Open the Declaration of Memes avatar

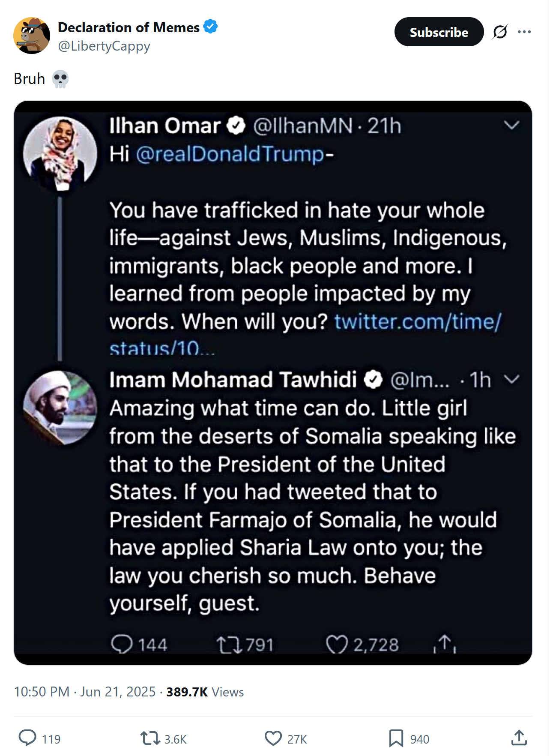click(32, 36)
